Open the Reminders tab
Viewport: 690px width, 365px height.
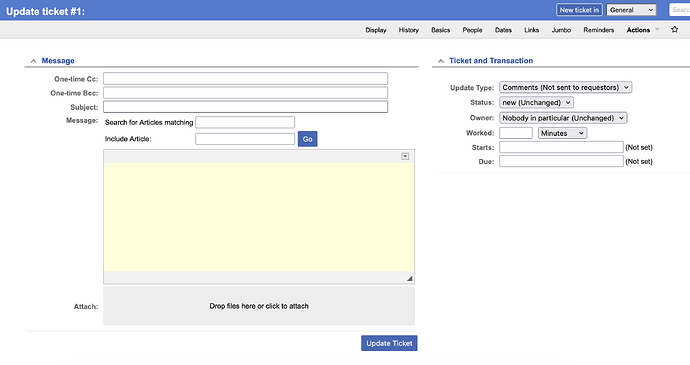pos(598,30)
